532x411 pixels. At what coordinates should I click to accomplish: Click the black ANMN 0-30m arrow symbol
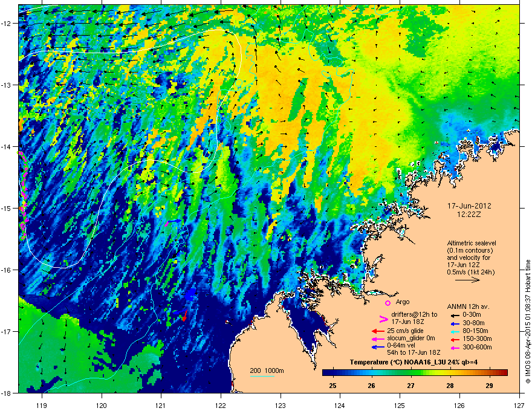455,315
